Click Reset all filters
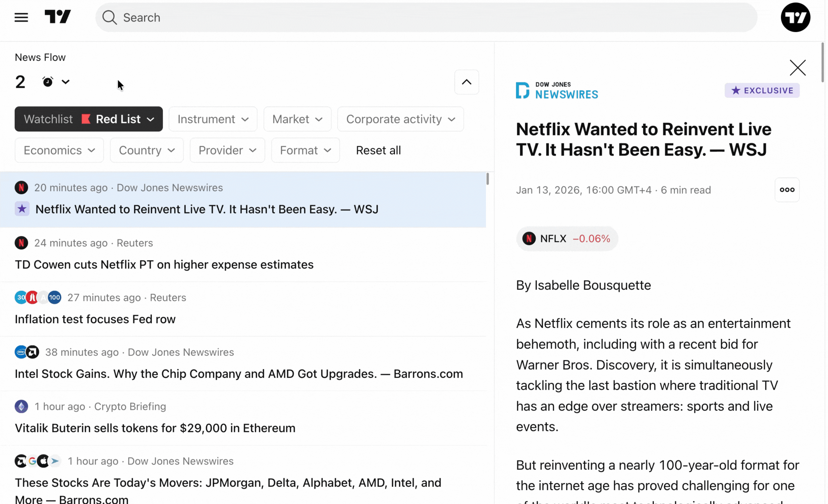The image size is (828, 504). pos(378,150)
